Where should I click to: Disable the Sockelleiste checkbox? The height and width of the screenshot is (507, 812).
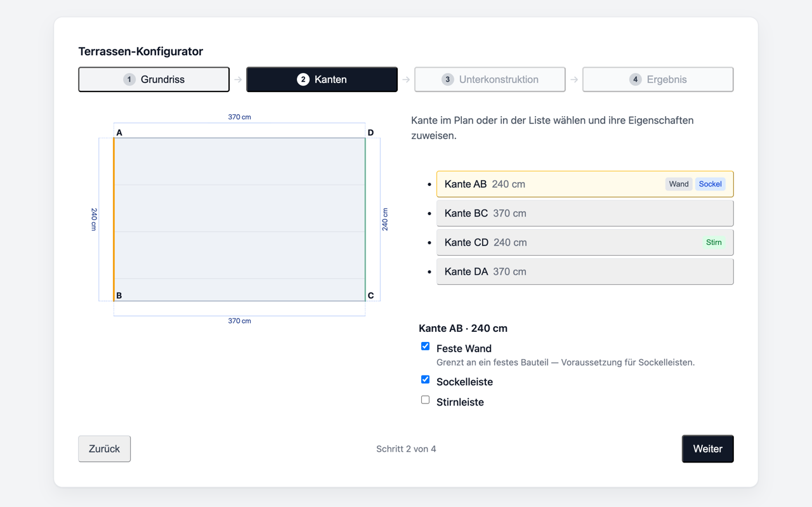[425, 379]
